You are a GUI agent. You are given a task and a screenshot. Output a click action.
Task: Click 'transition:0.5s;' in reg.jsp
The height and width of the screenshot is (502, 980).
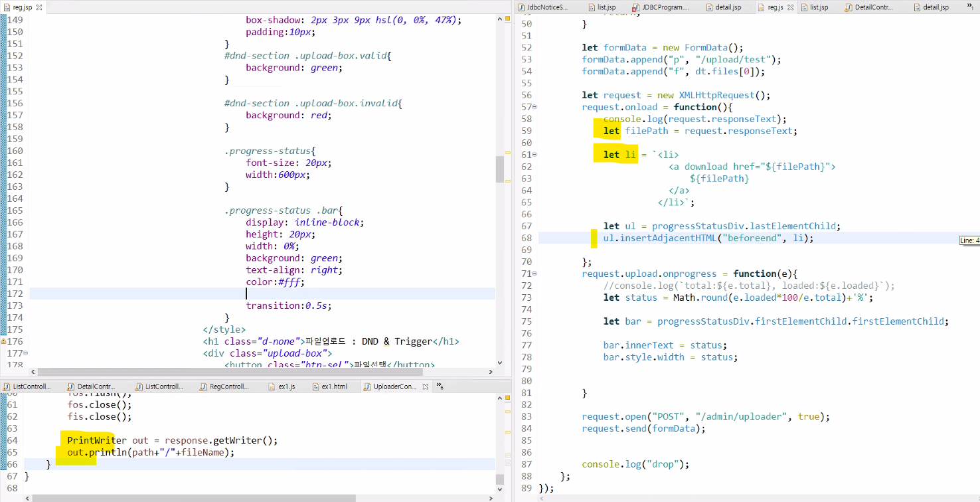point(288,305)
